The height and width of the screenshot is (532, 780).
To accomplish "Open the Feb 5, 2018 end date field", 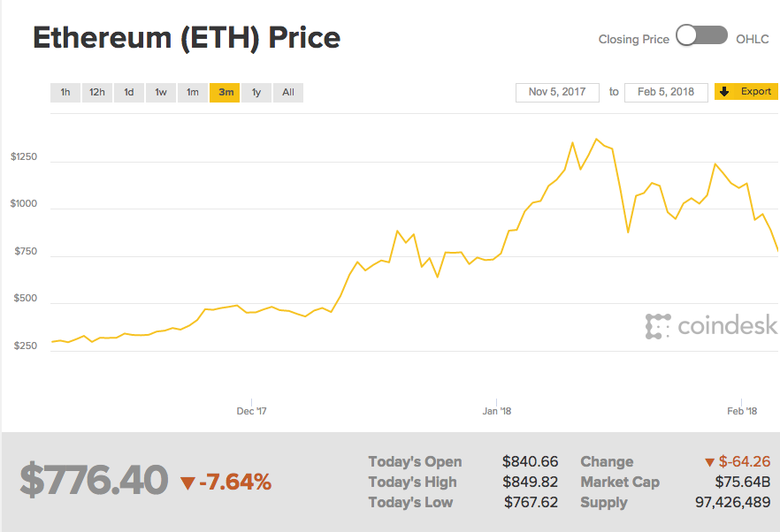I will click(666, 92).
